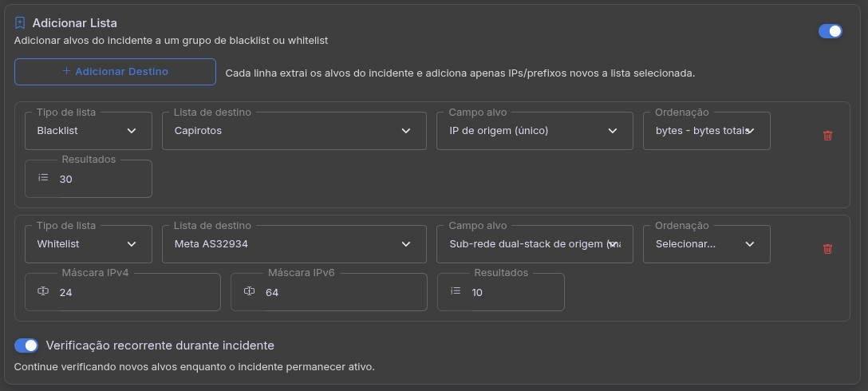Turn off Verificação recorrente durante incidente
Image resolution: width=868 pixels, height=391 pixels.
(x=26, y=346)
